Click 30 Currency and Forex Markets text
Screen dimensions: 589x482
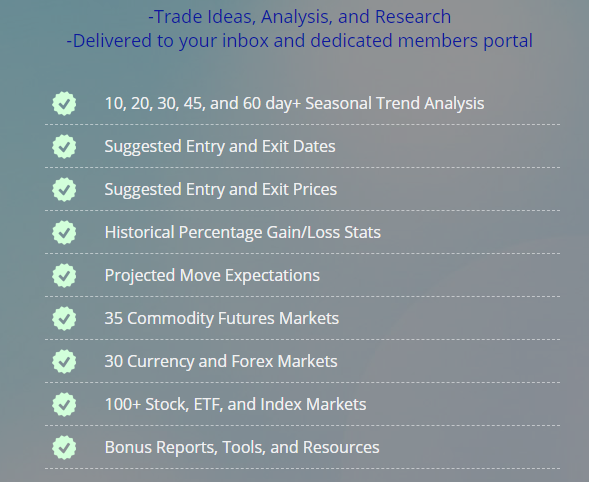tap(221, 361)
